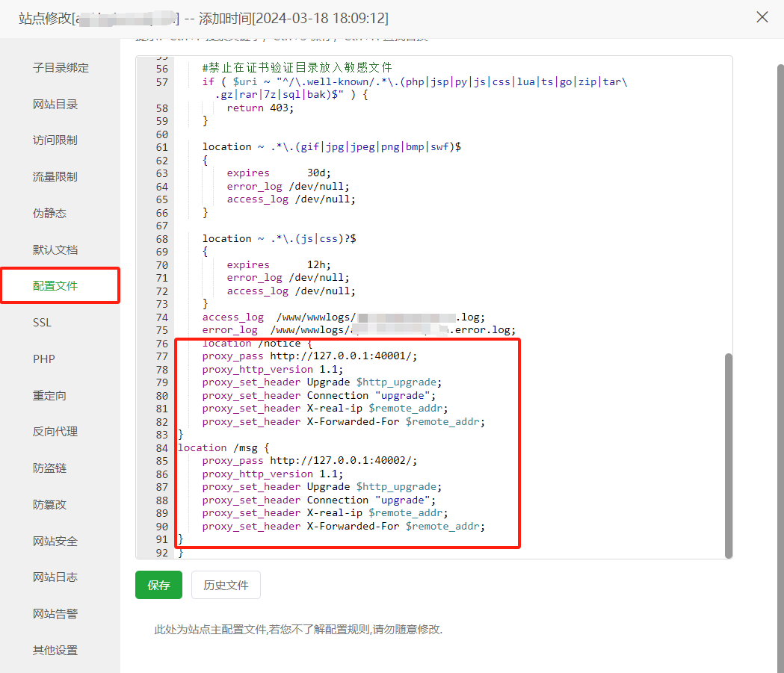
Task: Click 'access_log /dev/null;' on line 65
Action: (x=291, y=199)
